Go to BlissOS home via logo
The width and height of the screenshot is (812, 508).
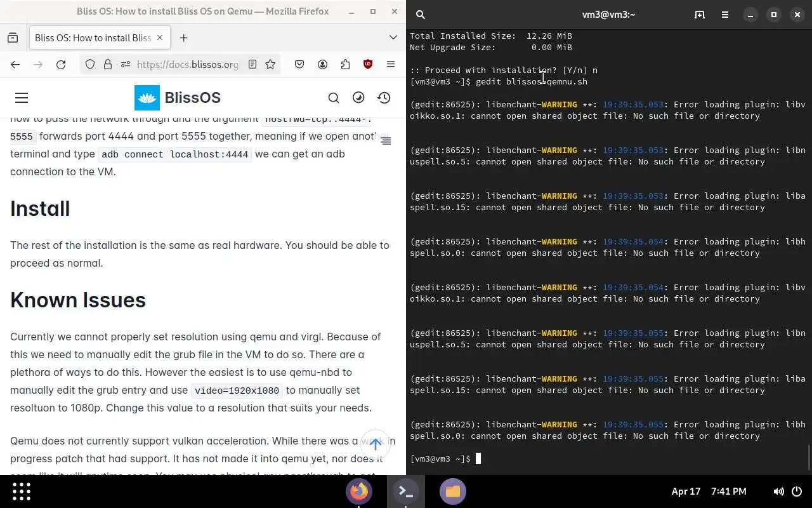coord(178,98)
